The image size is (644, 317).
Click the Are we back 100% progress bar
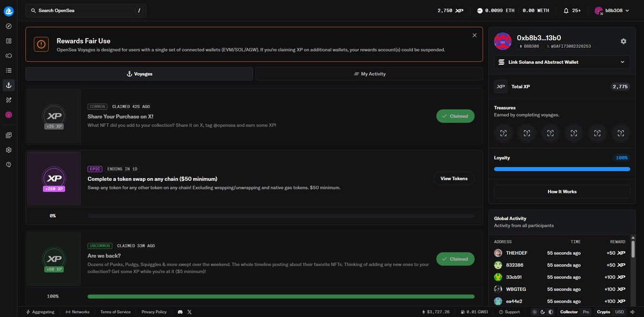[281, 296]
